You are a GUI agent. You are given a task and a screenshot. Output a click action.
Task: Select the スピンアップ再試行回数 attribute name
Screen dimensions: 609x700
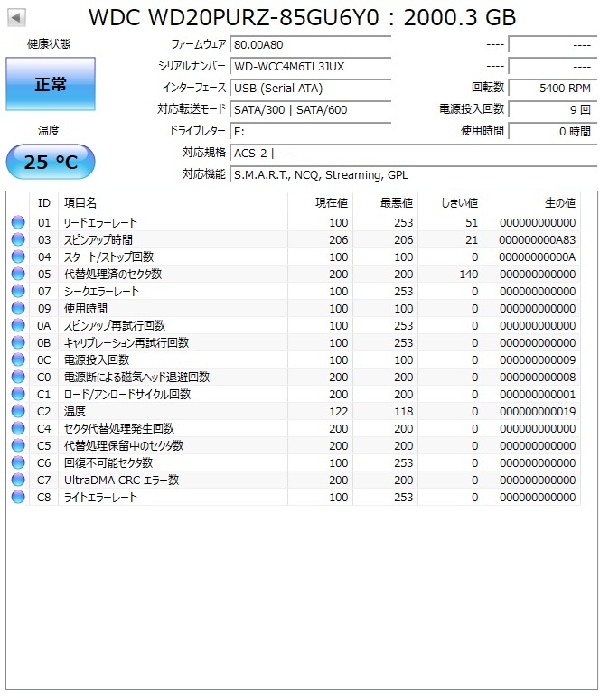115,325
